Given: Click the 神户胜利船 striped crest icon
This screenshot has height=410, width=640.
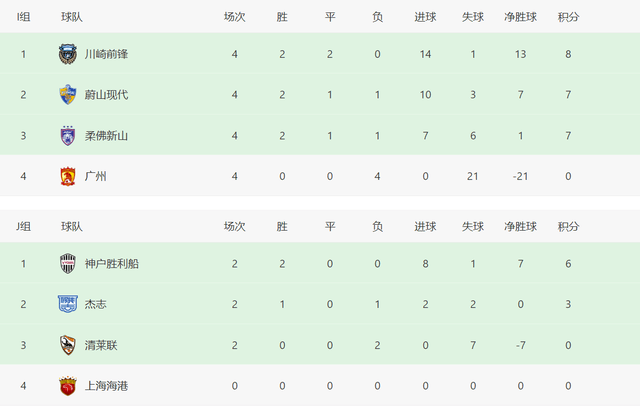Looking at the screenshot, I should click(x=68, y=264).
